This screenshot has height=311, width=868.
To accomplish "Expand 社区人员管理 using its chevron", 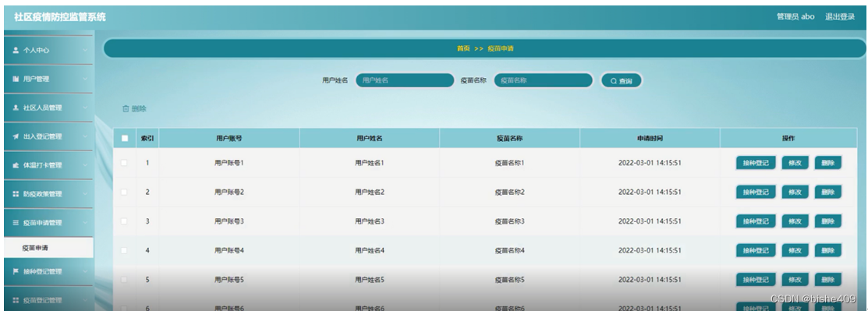I will coord(85,108).
